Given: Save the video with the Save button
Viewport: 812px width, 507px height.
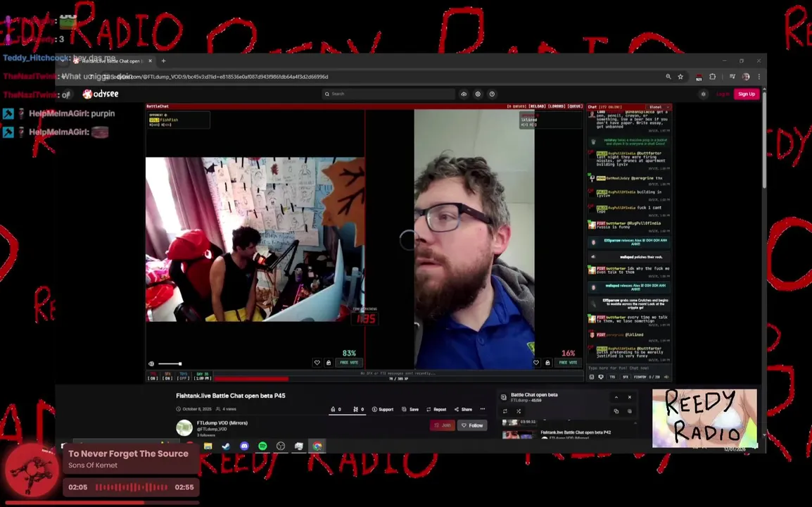Looking at the screenshot, I should click(x=410, y=409).
